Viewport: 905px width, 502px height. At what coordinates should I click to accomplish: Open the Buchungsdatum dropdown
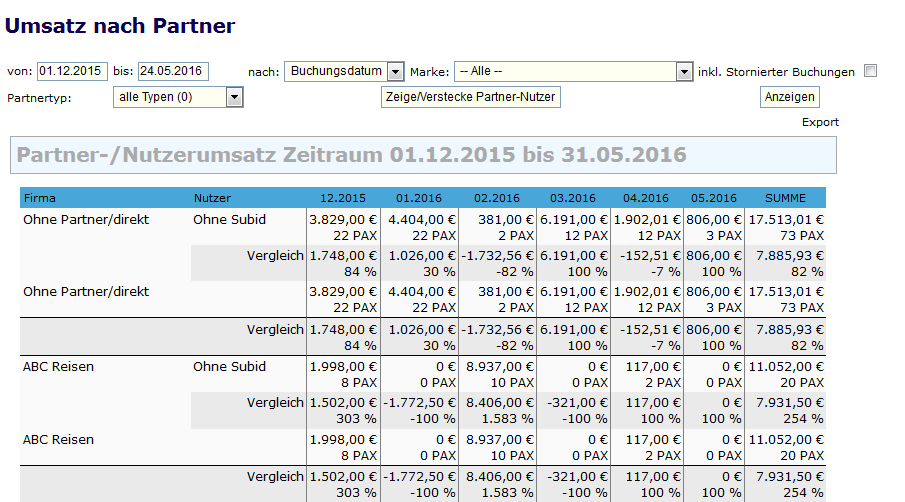[344, 71]
